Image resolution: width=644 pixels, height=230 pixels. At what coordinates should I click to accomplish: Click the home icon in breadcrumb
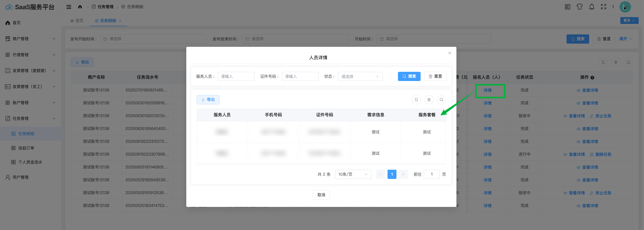80,7
